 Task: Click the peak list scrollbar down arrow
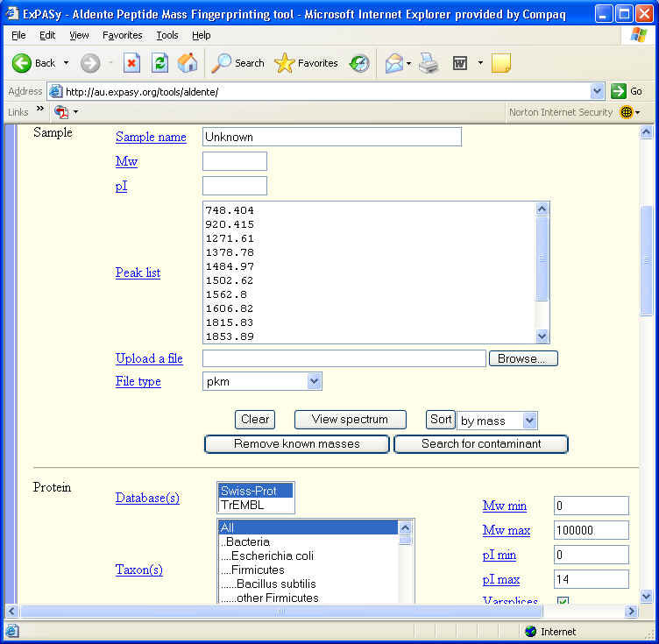(542, 336)
